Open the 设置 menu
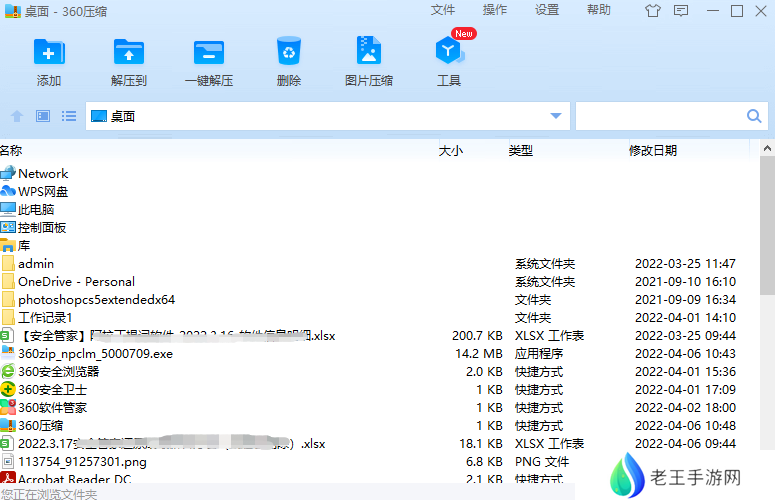 point(547,10)
